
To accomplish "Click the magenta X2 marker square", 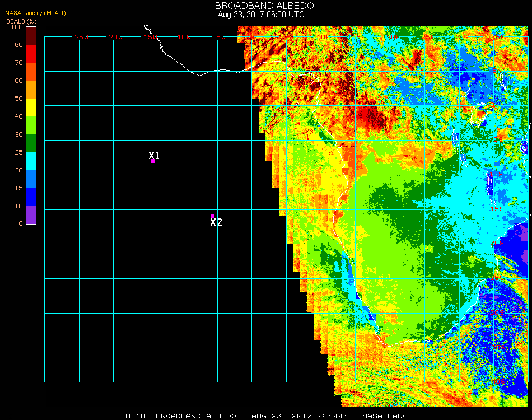I will [x=212, y=216].
